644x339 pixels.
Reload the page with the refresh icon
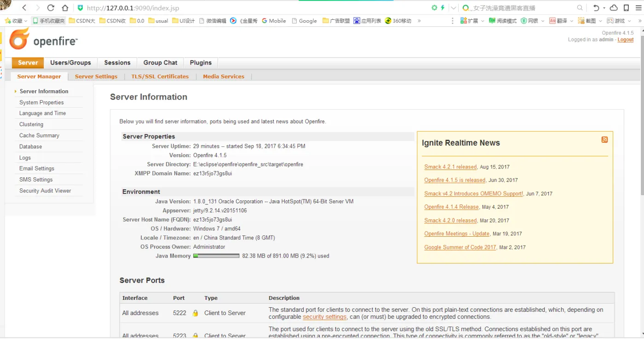click(x=51, y=8)
